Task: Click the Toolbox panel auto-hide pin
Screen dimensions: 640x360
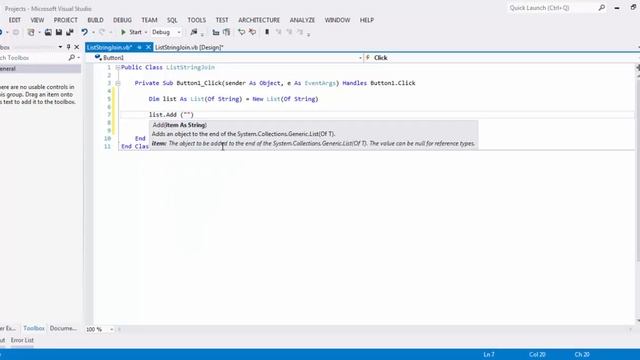Action: click(x=68, y=47)
